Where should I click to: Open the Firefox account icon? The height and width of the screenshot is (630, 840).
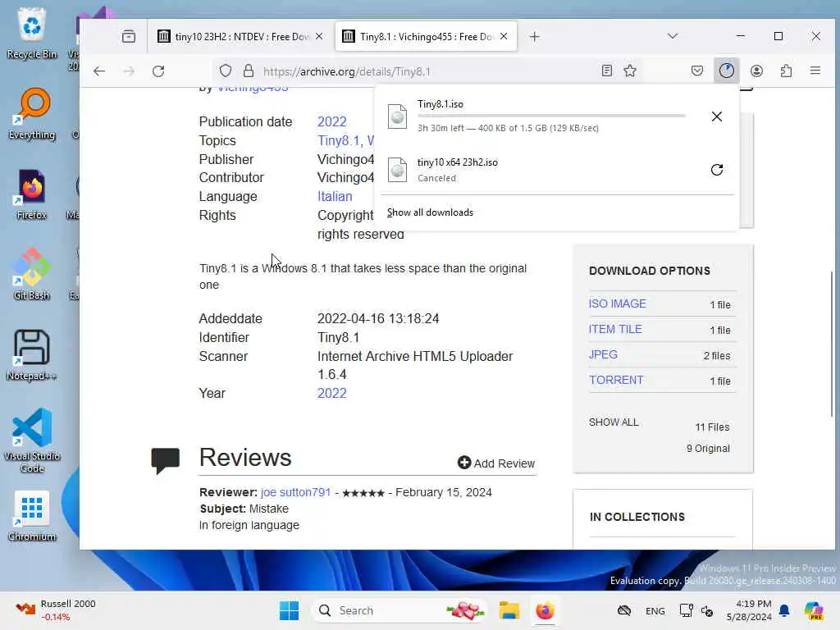tap(756, 71)
